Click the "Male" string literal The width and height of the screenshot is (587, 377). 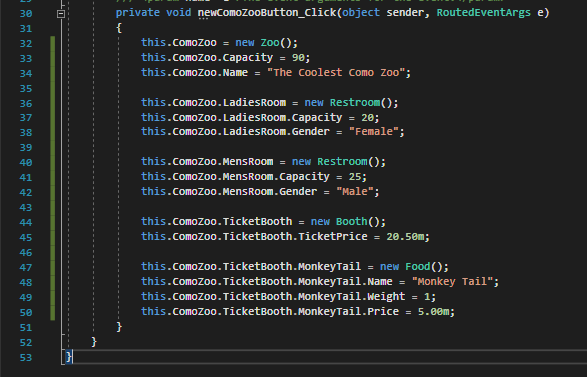pyautogui.click(x=355, y=192)
